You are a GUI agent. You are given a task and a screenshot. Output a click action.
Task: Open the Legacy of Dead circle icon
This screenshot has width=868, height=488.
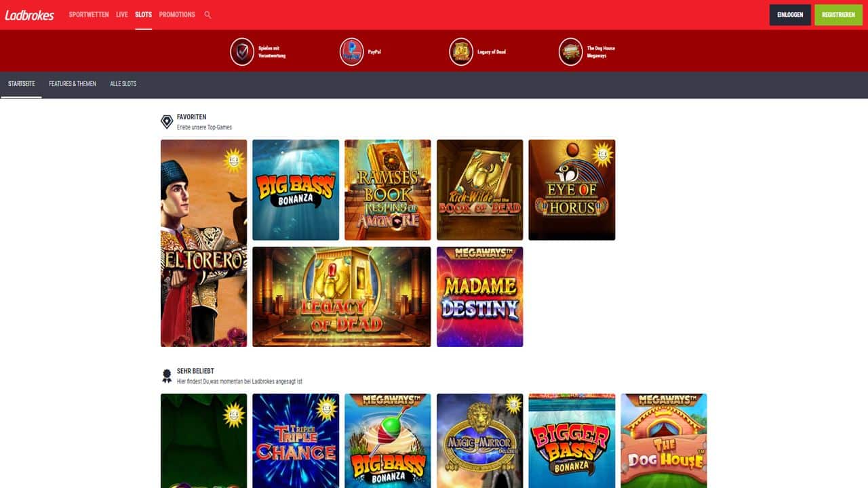click(x=461, y=52)
